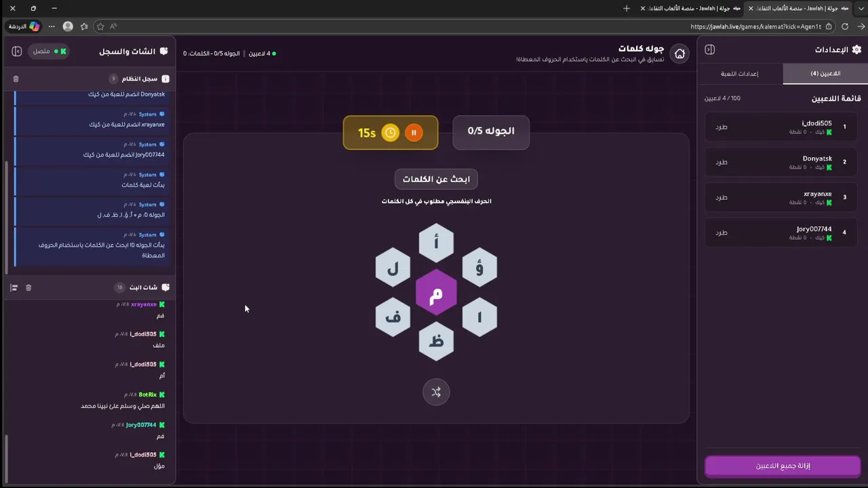Switch to إعدادات اللعبة tab
Viewport: 868px width, 488px height.
tap(740, 73)
